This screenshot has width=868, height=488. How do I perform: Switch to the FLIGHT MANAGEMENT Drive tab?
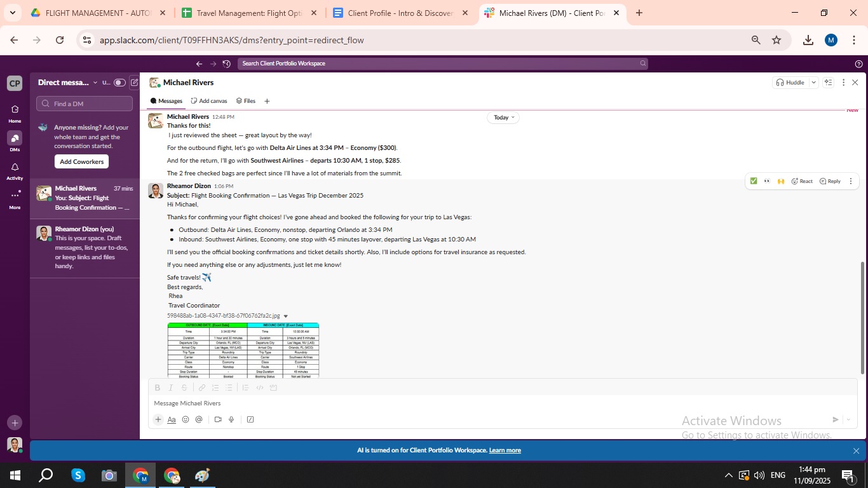97,13
